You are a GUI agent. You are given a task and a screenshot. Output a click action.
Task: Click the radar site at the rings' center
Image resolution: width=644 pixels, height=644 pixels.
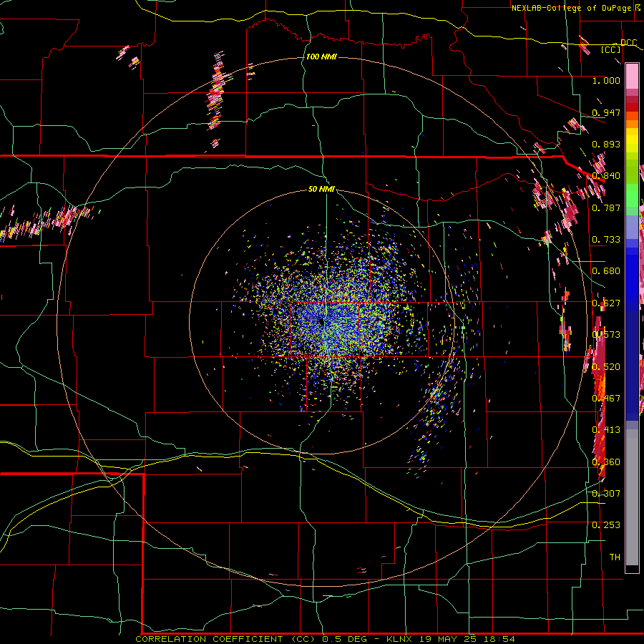(321, 322)
